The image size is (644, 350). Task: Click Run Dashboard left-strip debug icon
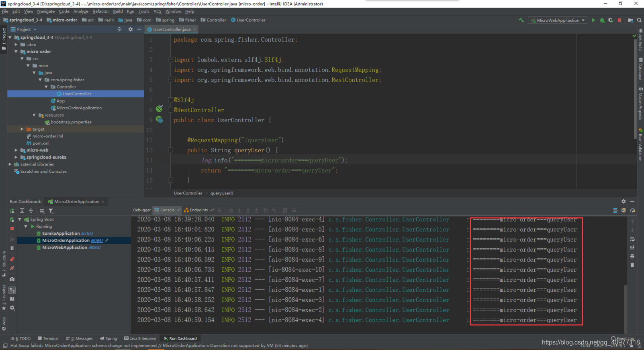click(12, 219)
